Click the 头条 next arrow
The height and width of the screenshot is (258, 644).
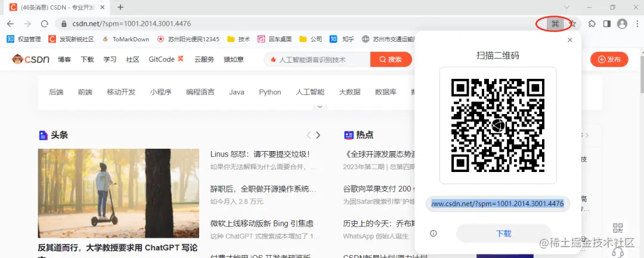[x=318, y=135]
